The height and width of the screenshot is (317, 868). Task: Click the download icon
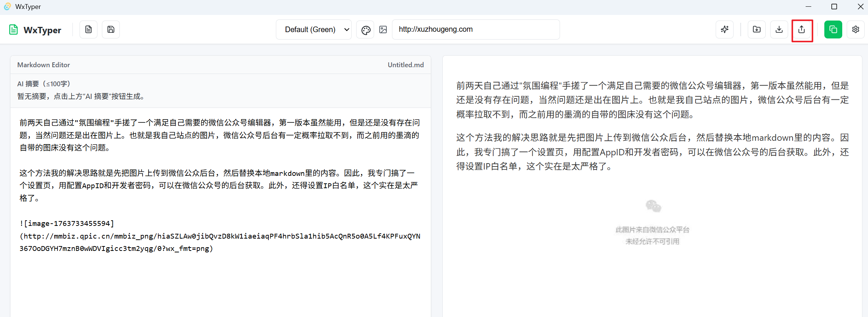click(779, 29)
